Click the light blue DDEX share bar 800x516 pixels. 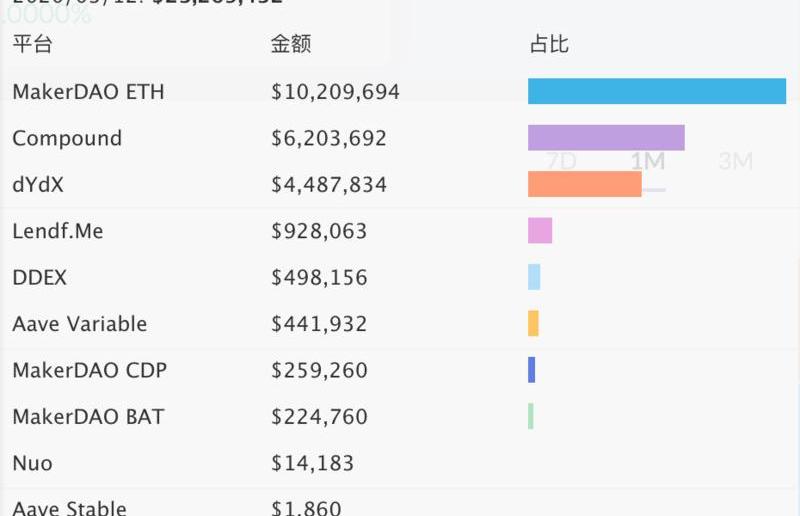pyautogui.click(x=534, y=277)
